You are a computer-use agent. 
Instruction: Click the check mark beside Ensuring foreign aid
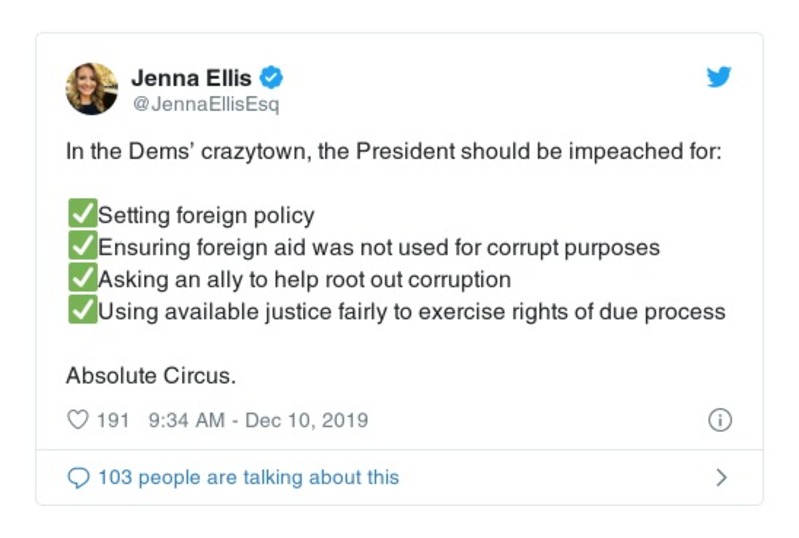click(80, 247)
